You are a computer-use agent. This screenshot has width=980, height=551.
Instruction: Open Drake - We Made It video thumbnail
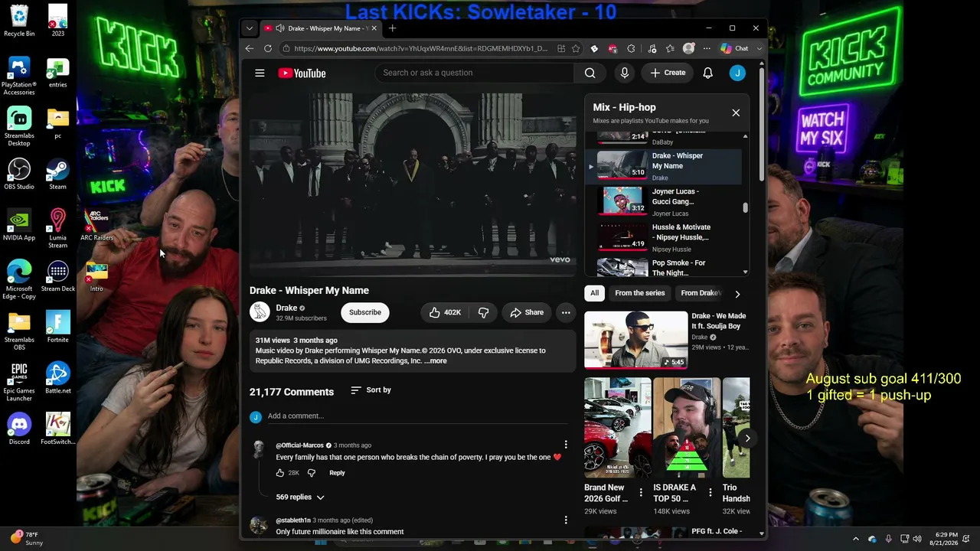[x=636, y=340]
